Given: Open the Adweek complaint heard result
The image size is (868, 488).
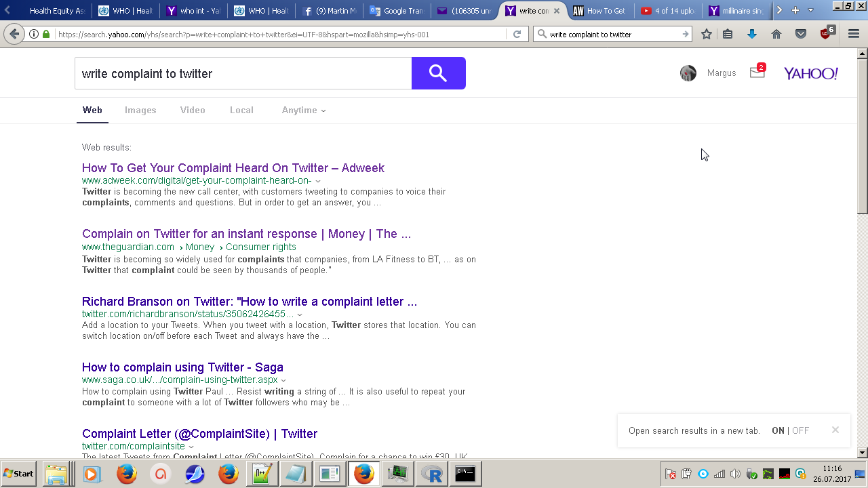Looking at the screenshot, I should pos(233,168).
